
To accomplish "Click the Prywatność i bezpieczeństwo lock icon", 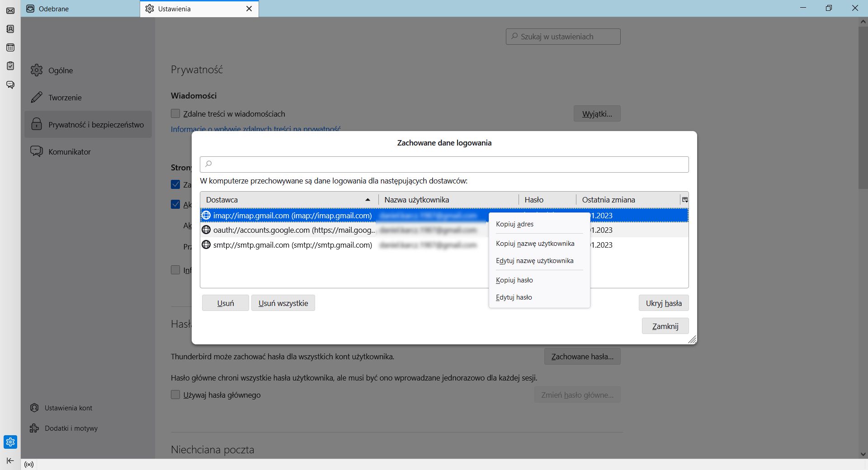I will 37,124.
